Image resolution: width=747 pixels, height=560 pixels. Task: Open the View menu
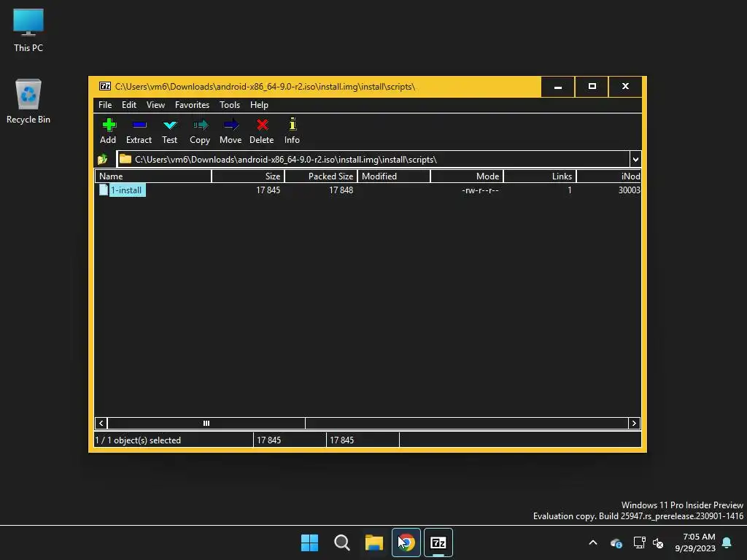156,105
